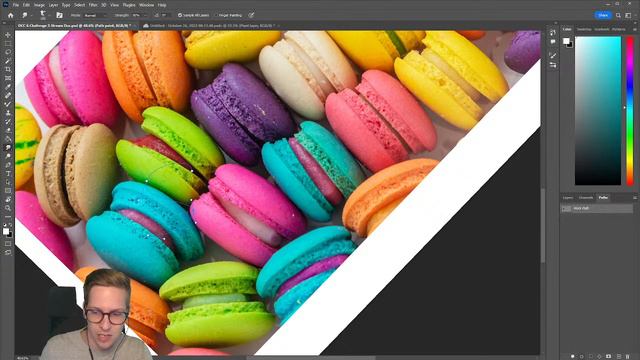
Task: Enable Finger Painting checkbox
Action: [216, 15]
